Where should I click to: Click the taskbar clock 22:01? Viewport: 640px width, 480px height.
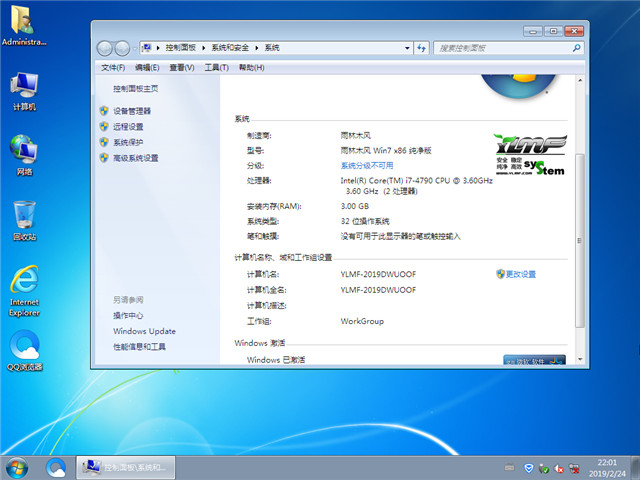[x=607, y=462]
